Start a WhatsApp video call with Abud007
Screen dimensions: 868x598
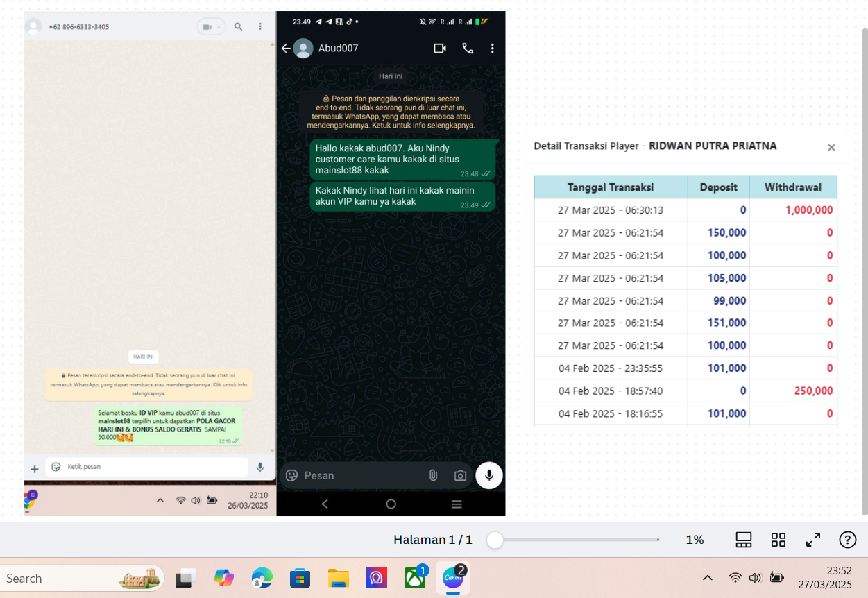(x=440, y=49)
